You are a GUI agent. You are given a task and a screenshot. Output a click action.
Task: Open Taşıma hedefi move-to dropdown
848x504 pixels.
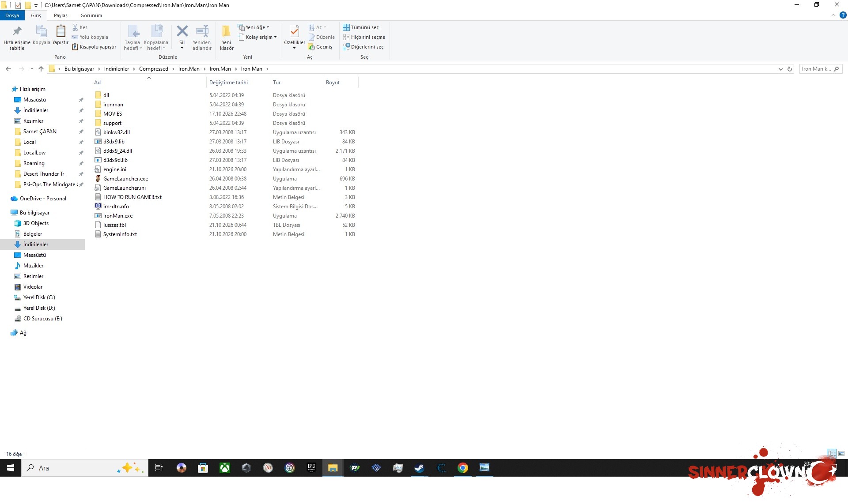(x=132, y=38)
